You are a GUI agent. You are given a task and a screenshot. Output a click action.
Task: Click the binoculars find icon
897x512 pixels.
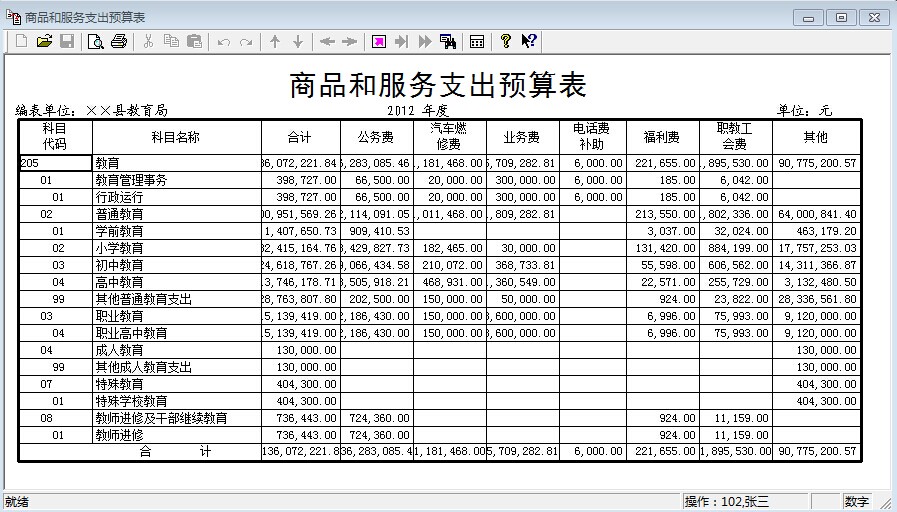tap(448, 41)
